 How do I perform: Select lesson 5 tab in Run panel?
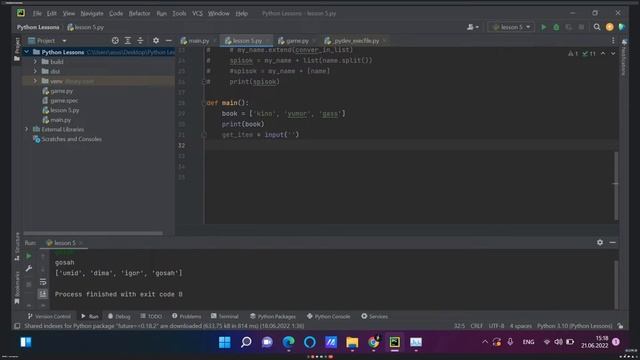click(x=63, y=243)
